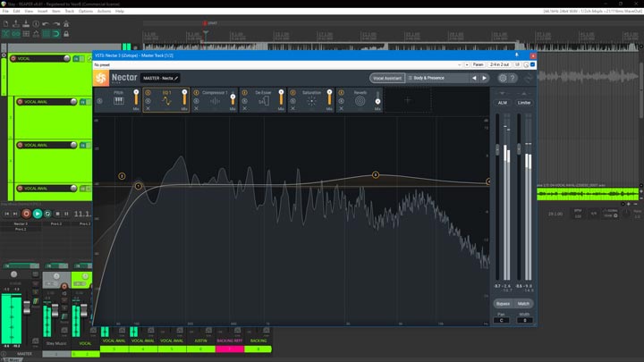Viewport: 644px width, 362px height.
Task: Remove the EQ 1 module with X
Action: [x=148, y=108]
